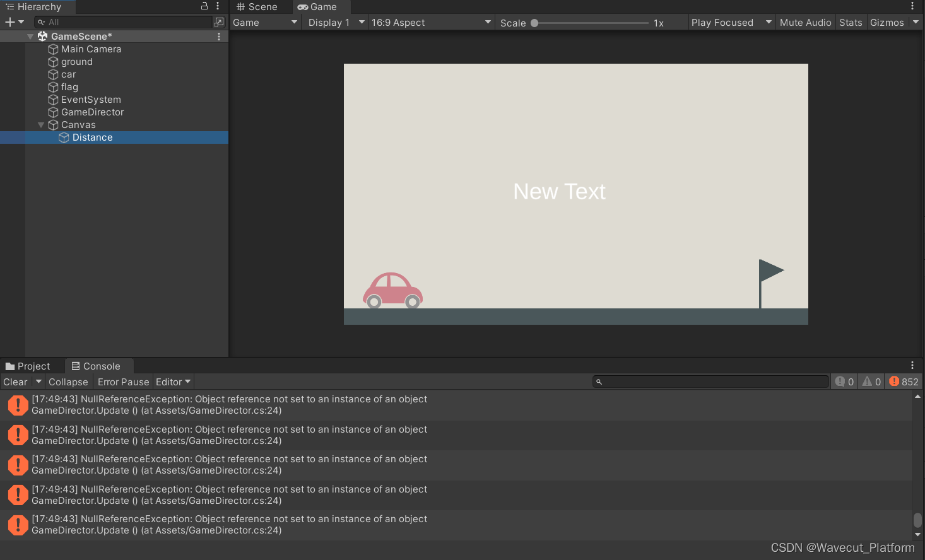This screenshot has width=925, height=560.
Task: Select EventSystem in Hierarchy
Action: point(91,100)
